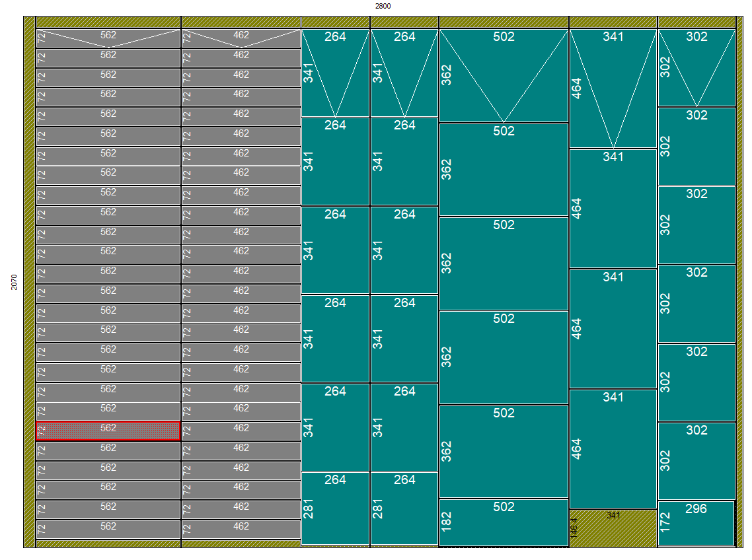The height and width of the screenshot is (560, 752).
Task: Select the bottommost 562x72 panel
Action: pos(108,530)
